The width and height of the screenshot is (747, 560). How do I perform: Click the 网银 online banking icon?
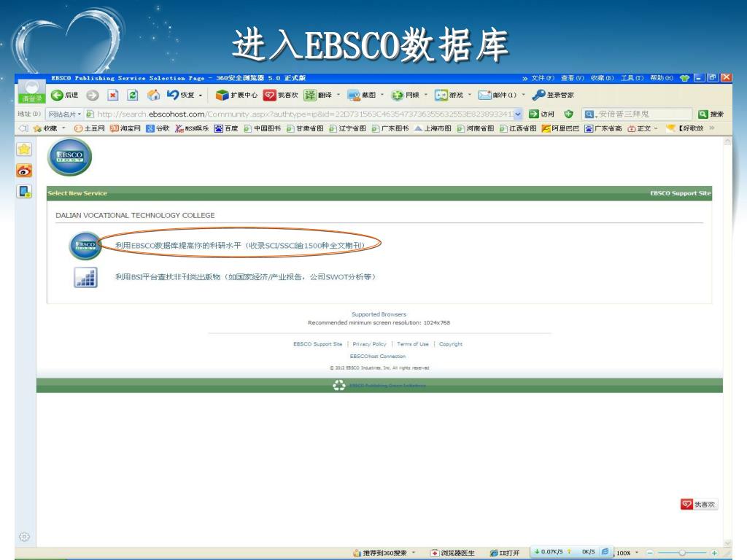(398, 96)
